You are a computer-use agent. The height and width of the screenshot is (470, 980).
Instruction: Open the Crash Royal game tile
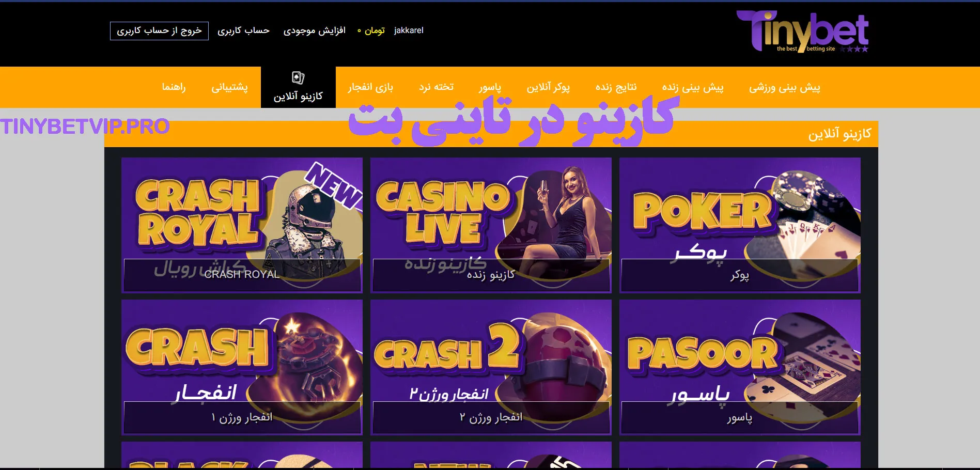click(x=242, y=225)
